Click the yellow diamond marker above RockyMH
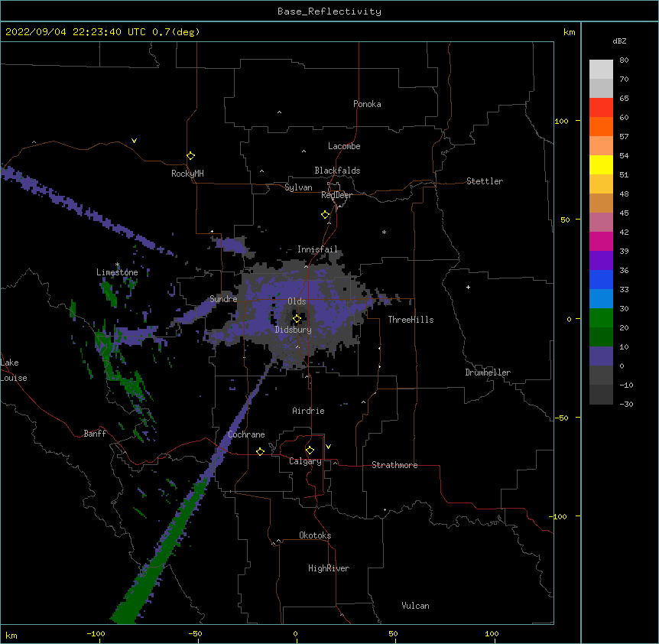659x644 pixels. pyautogui.click(x=190, y=156)
